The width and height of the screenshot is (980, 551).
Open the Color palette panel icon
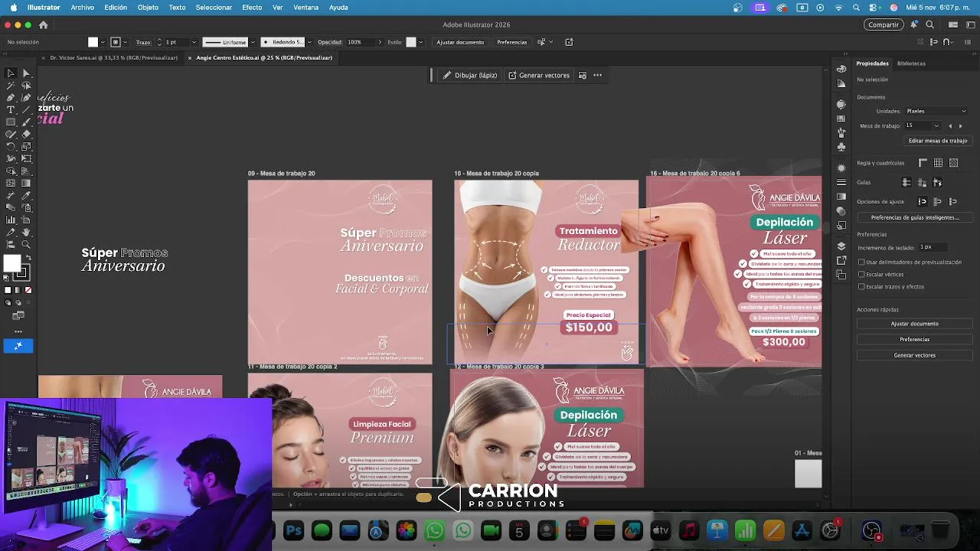coord(841,69)
